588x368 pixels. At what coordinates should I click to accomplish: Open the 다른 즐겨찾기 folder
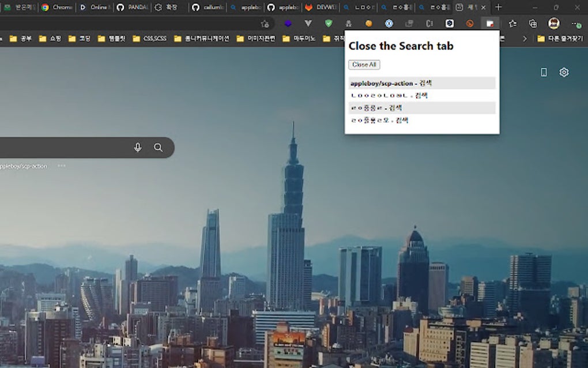[x=561, y=38]
